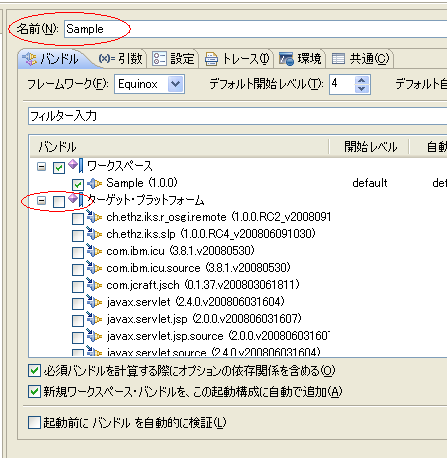
Task: Click the 開始レベル column header
Action: pyautogui.click(x=370, y=147)
